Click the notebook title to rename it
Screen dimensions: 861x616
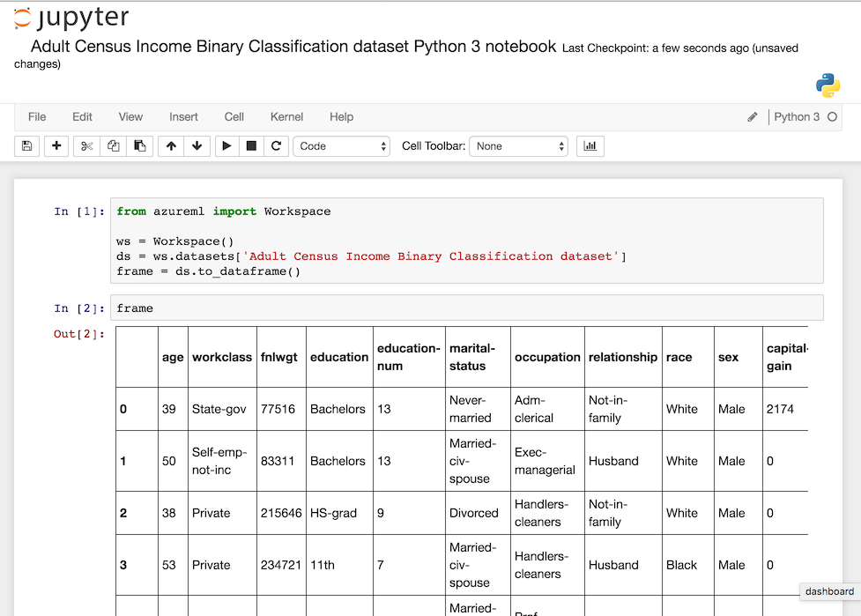click(x=293, y=47)
